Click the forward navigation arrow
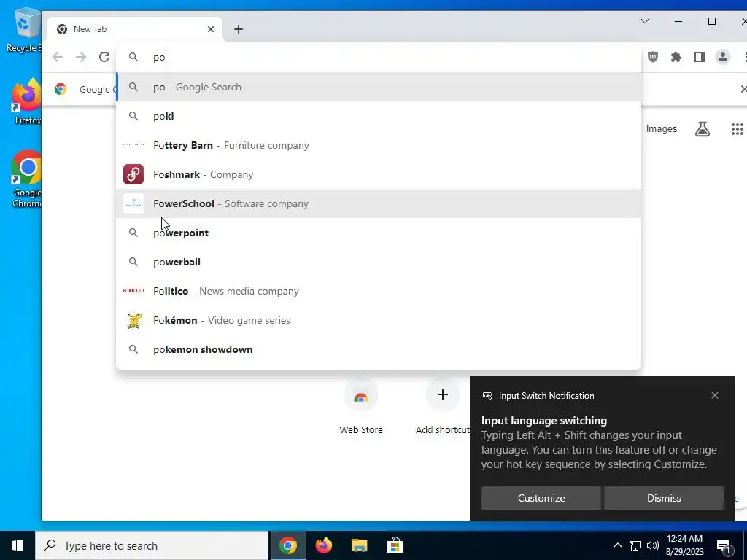The image size is (747, 560). [81, 57]
